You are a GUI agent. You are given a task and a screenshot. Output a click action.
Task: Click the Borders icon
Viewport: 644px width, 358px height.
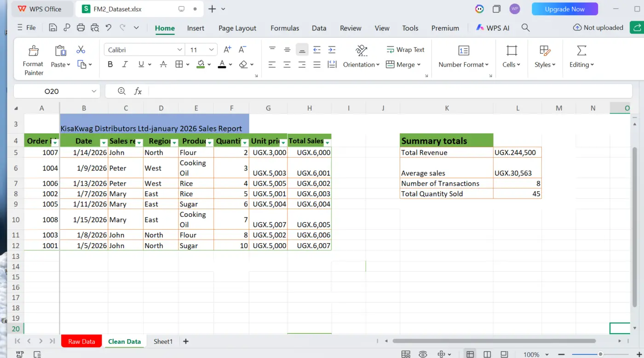(x=179, y=64)
